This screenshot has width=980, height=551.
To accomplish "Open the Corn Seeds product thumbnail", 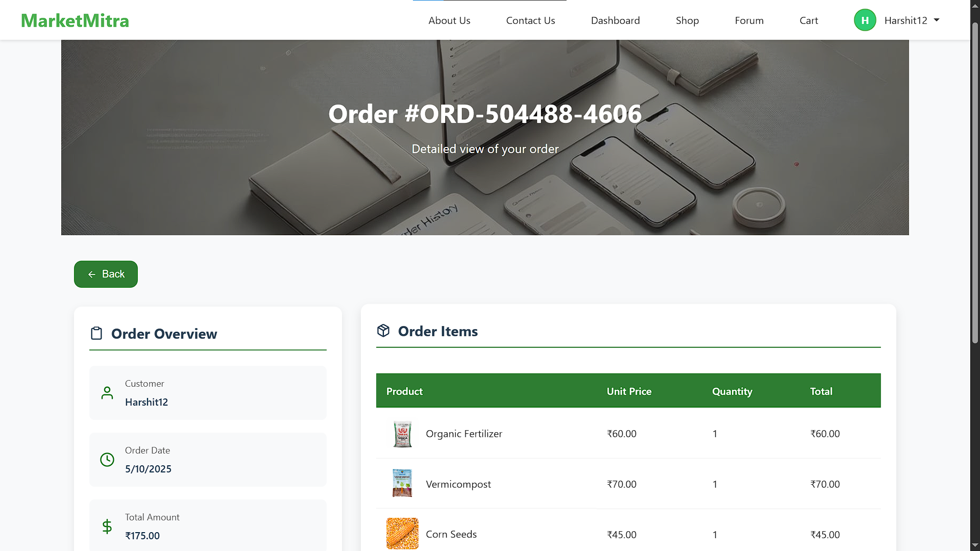I will click(402, 534).
